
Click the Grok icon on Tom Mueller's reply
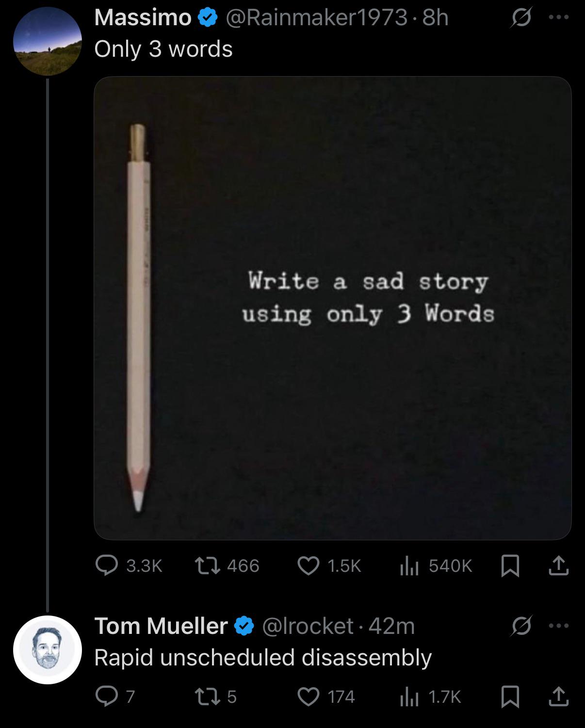[521, 626]
